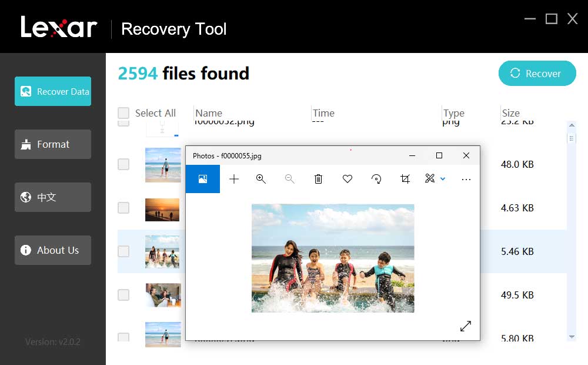The height and width of the screenshot is (365, 588).
Task: Maximize the Photos window
Action: coord(439,155)
